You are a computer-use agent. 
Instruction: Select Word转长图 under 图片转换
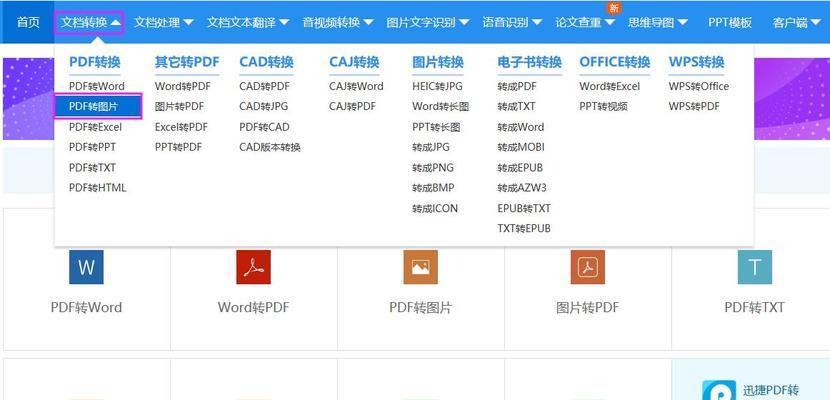pyautogui.click(x=440, y=106)
